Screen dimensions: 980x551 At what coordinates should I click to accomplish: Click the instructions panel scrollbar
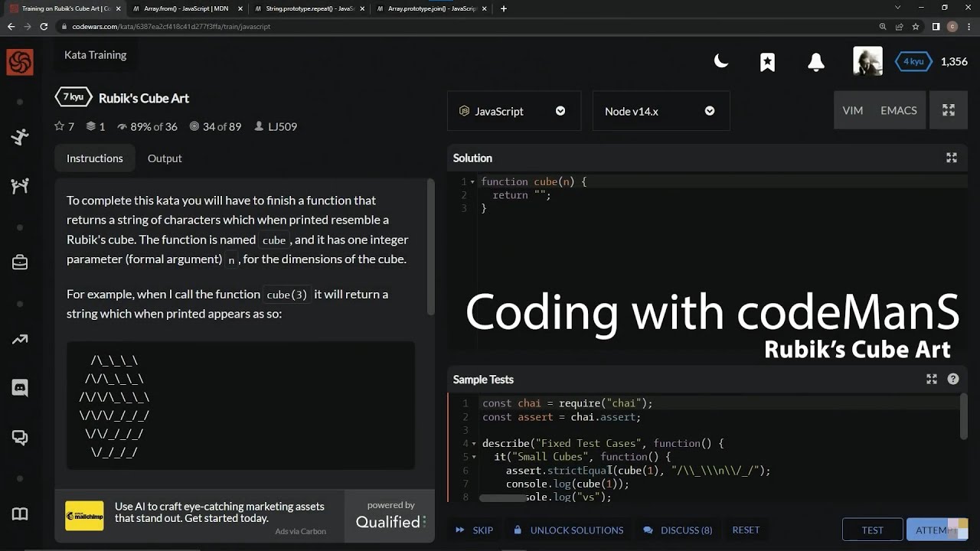(x=431, y=246)
